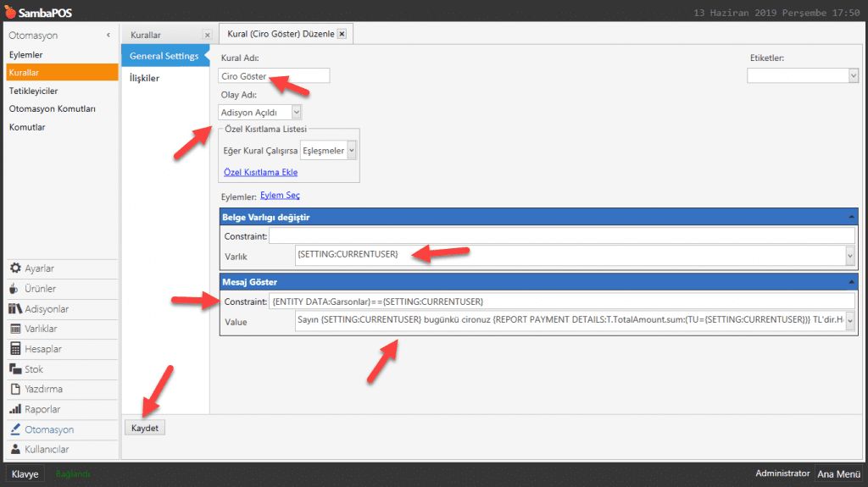Image resolution: width=868 pixels, height=487 pixels.
Task: Expand the Eşleşmeler combo box
Action: 352,150
